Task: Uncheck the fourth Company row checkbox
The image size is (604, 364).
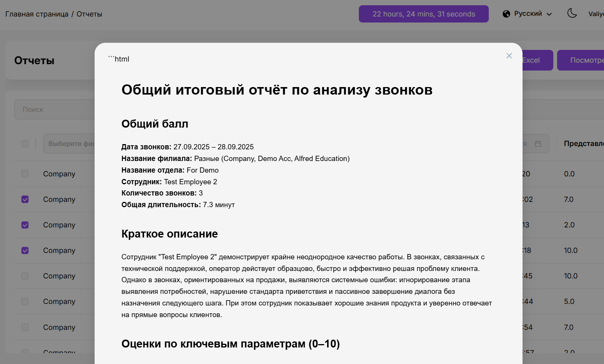Action: point(25,250)
